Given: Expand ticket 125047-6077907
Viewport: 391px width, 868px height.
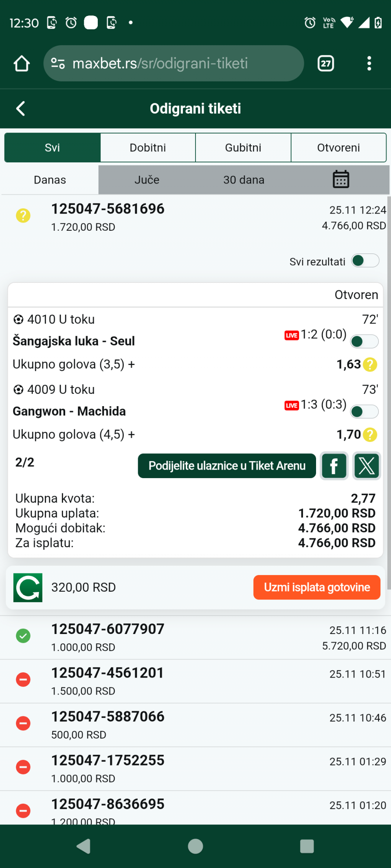Looking at the screenshot, I should pyautogui.click(x=195, y=637).
